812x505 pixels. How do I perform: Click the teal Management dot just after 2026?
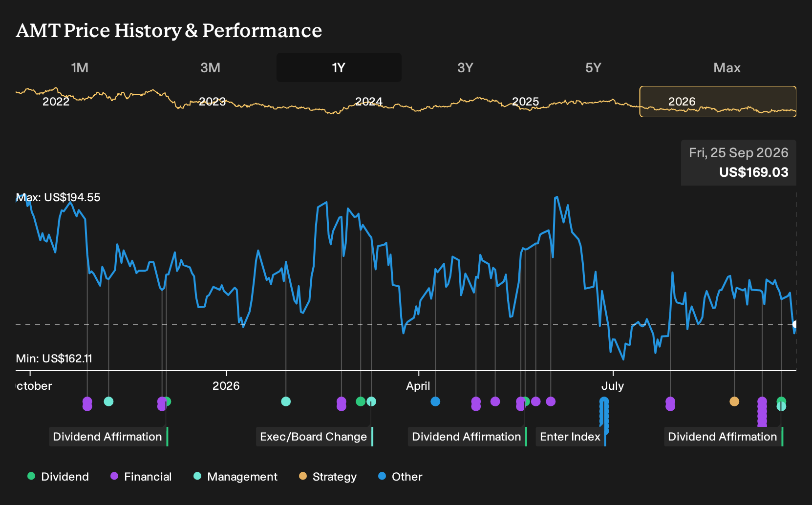286,401
